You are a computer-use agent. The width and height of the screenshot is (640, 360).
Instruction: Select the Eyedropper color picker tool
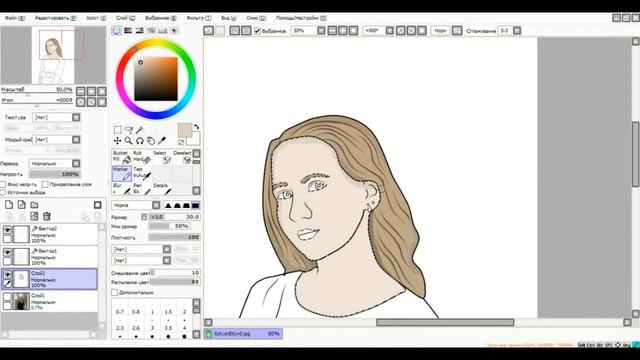(162, 141)
